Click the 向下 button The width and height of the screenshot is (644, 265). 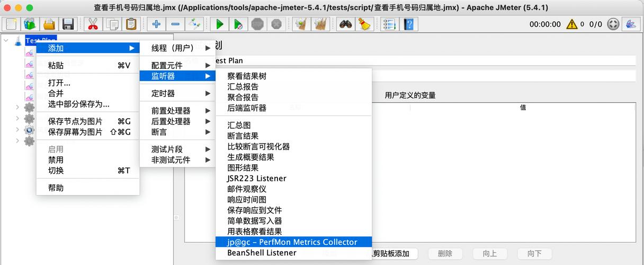click(x=534, y=254)
